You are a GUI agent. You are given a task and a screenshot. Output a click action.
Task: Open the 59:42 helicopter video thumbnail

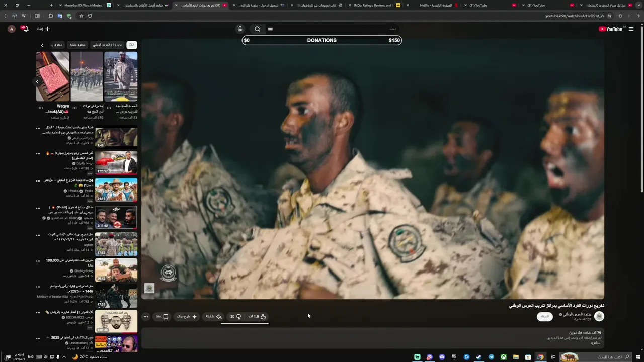116,270
